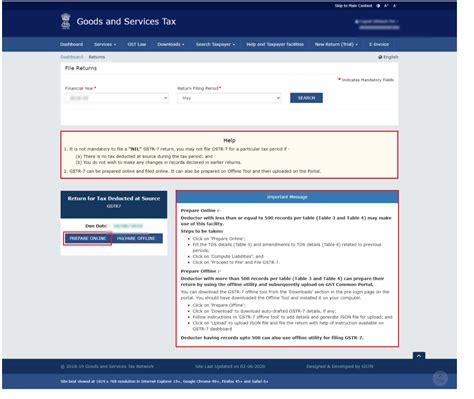
Task: Click Designed & Developed by GSTN text
Action: point(340,366)
